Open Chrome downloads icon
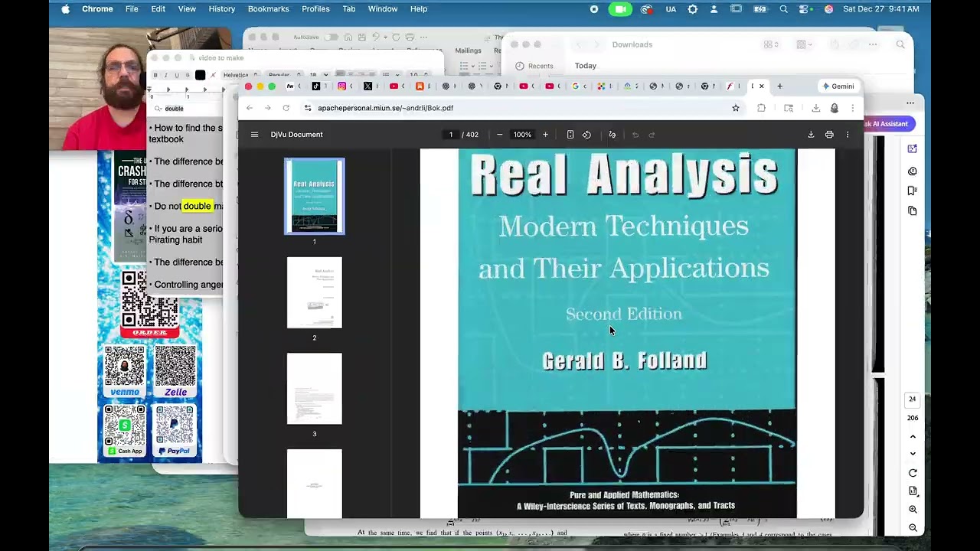980x551 pixels. point(815,108)
